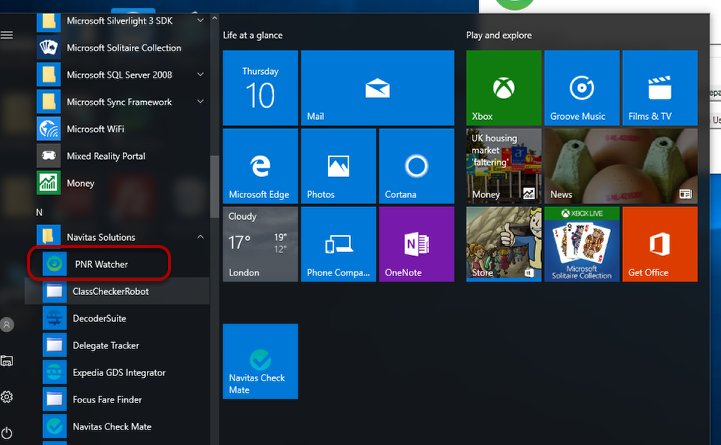
Task: Launch the OneNote tile
Action: (x=417, y=244)
